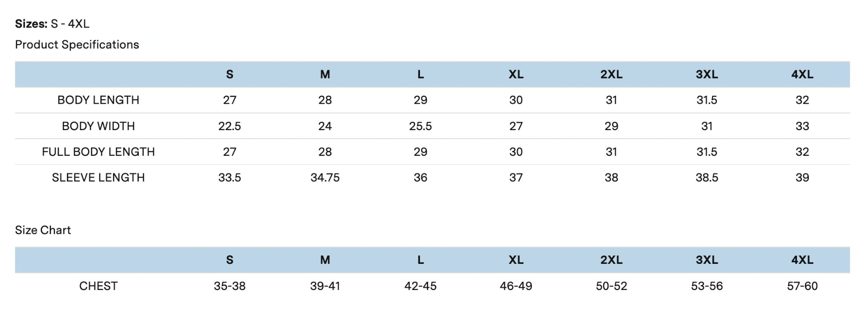
Task: Click the 2XL header in Product Specifications
Action: (611, 75)
